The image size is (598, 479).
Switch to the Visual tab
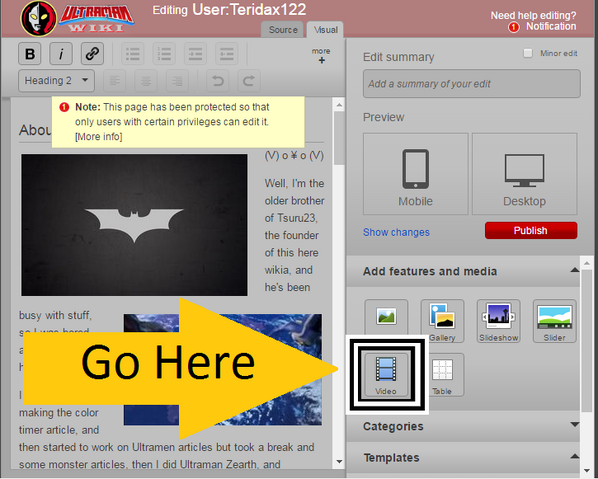pos(325,30)
